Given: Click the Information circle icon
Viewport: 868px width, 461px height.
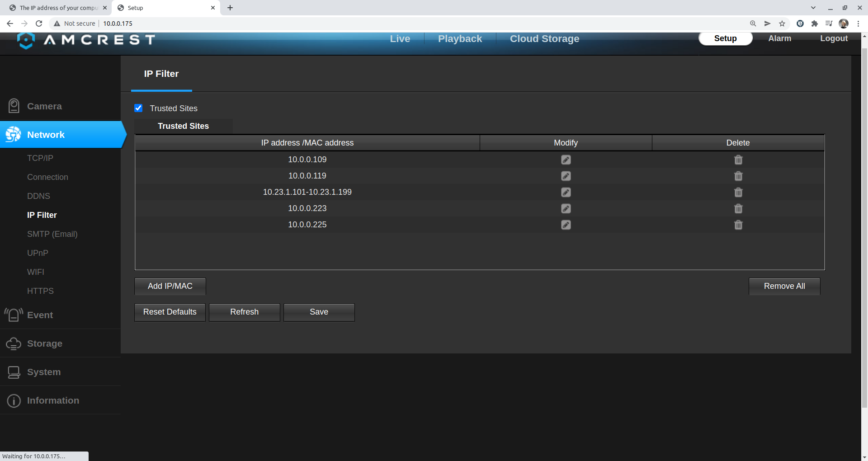Looking at the screenshot, I should pyautogui.click(x=14, y=400).
